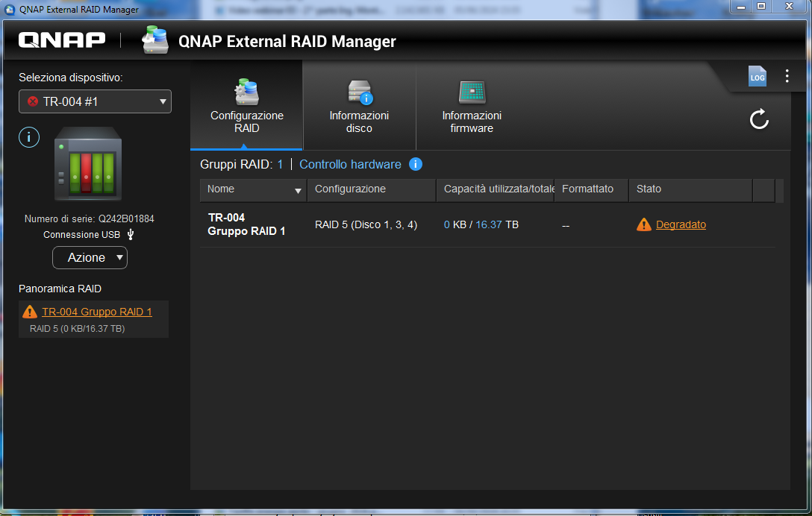Click the refresh circular arrow icon
This screenshot has height=516, width=812.
point(759,119)
